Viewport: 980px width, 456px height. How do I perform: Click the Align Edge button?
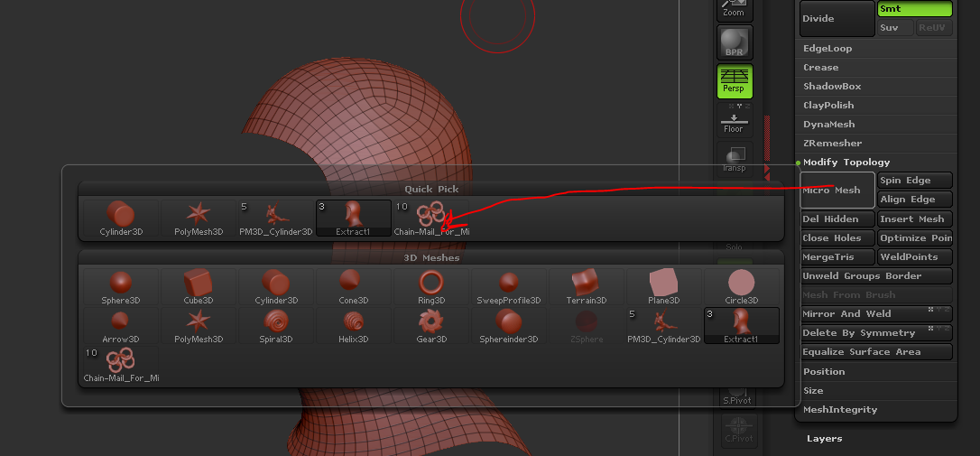(914, 199)
